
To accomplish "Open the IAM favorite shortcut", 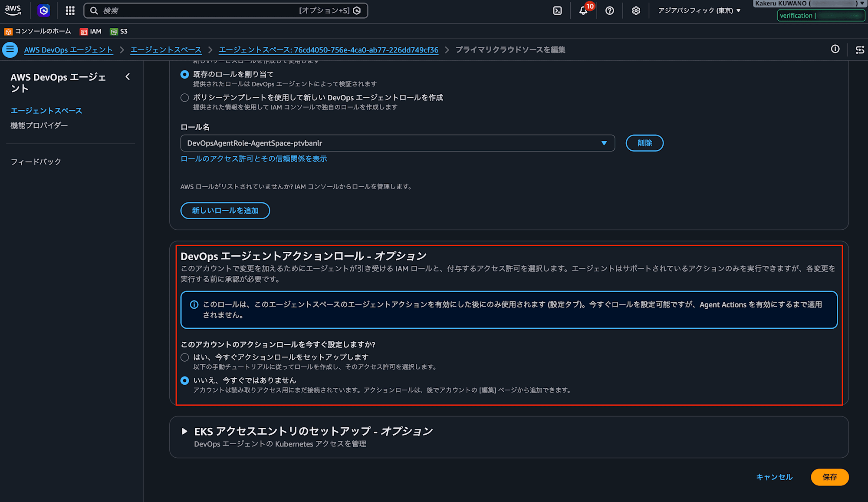I will [x=91, y=31].
